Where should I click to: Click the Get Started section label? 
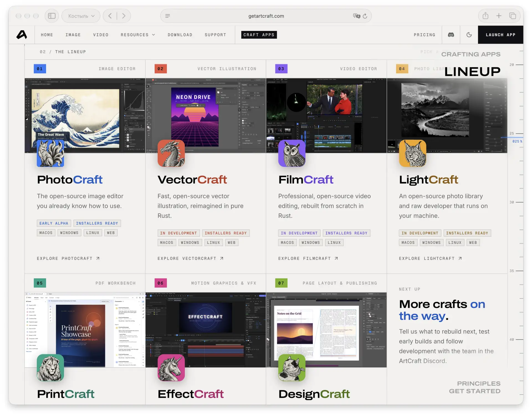(x=475, y=391)
